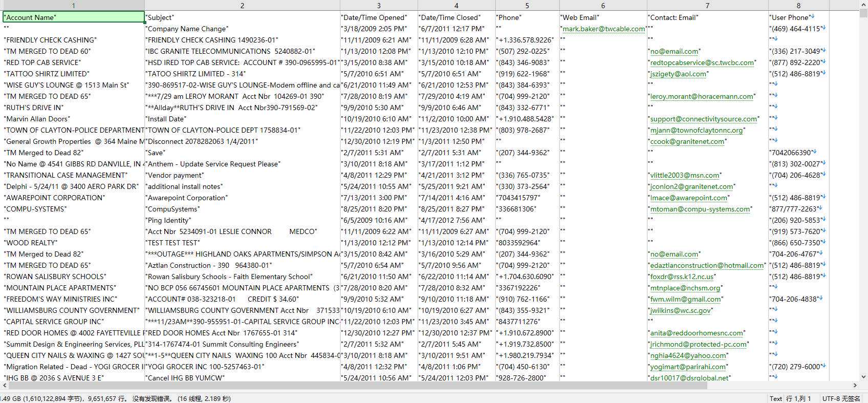Viewport: 868px width, 403px height.
Task: Select the "Contact: Email" header cell
Action: (x=707, y=17)
